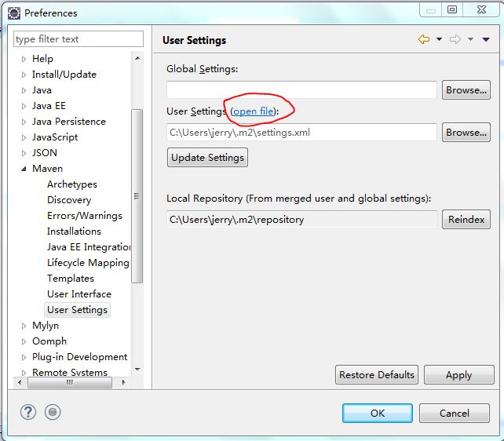Maximize the Preferences window
504x441 pixels.
452,9
